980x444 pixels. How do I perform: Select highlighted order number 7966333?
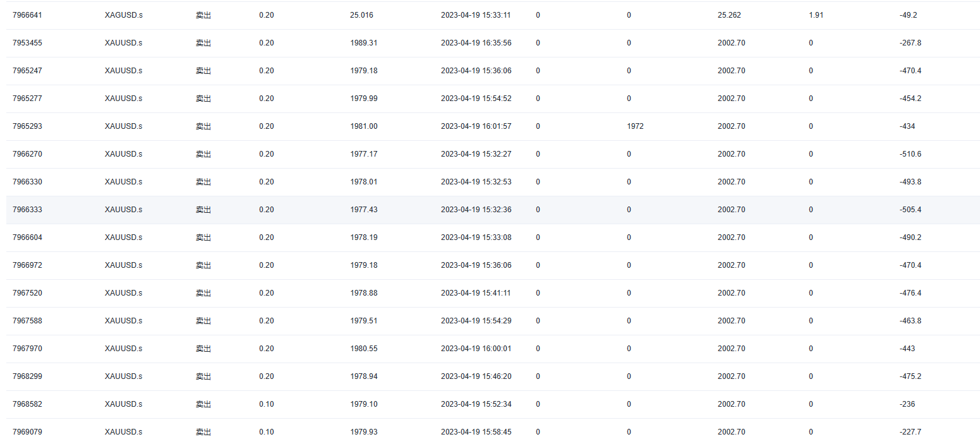[27, 210]
